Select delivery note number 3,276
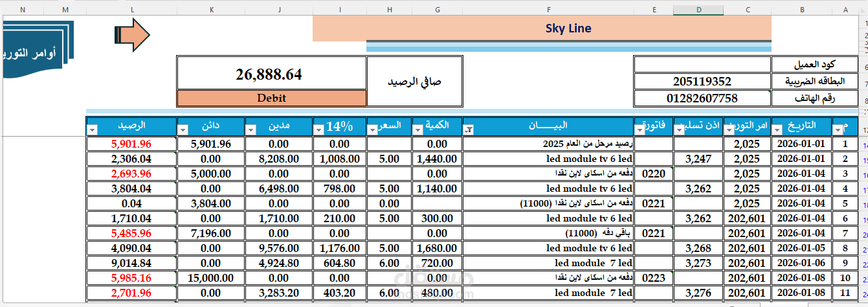The height and width of the screenshot is (307, 868). tap(698, 293)
